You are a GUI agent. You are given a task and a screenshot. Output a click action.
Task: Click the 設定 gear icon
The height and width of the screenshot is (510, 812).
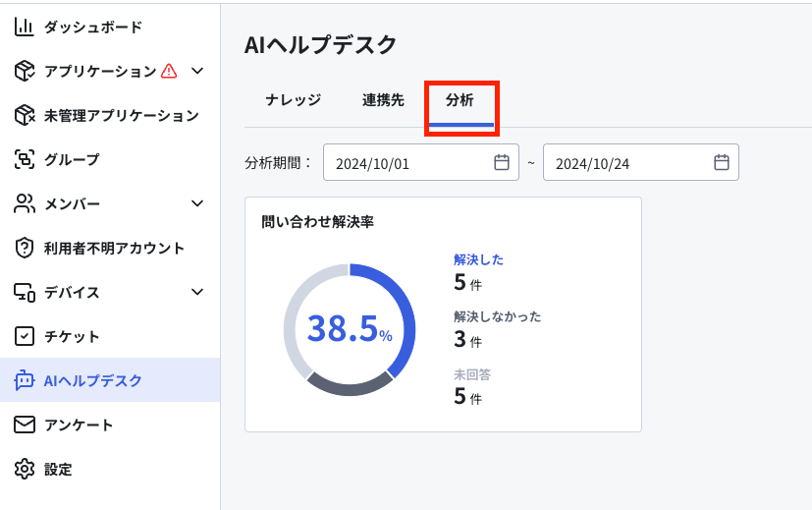24,469
